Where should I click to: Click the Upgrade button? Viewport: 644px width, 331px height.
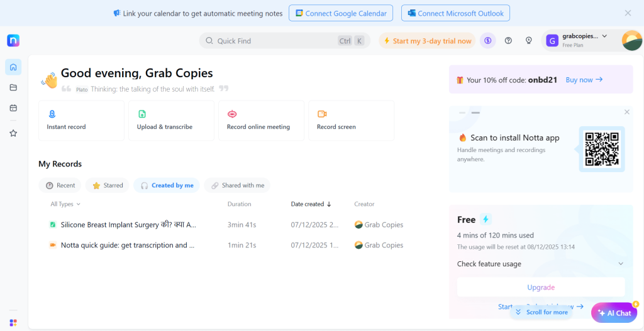click(x=541, y=287)
